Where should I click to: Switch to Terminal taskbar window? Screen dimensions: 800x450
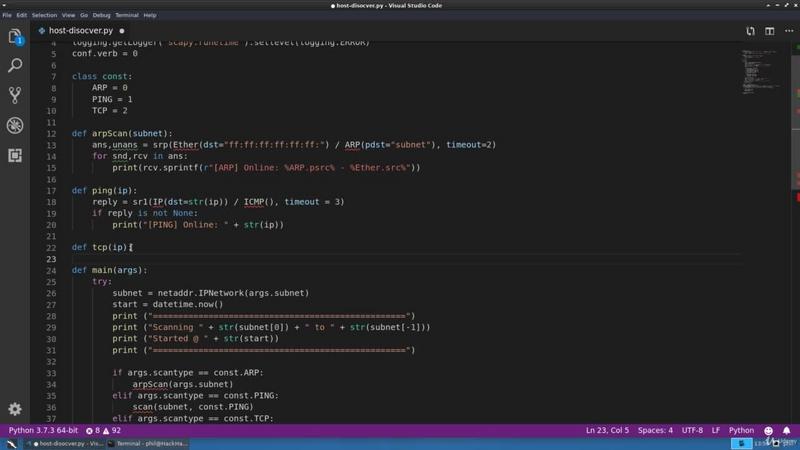148,444
